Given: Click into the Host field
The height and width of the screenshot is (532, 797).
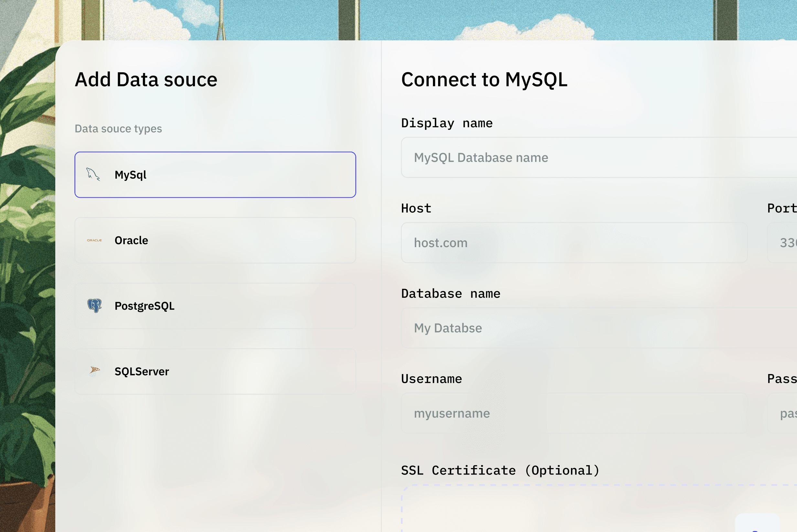Looking at the screenshot, I should tap(574, 243).
